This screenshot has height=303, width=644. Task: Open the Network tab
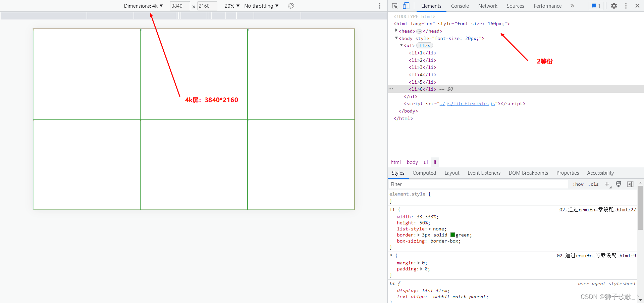pyautogui.click(x=488, y=6)
